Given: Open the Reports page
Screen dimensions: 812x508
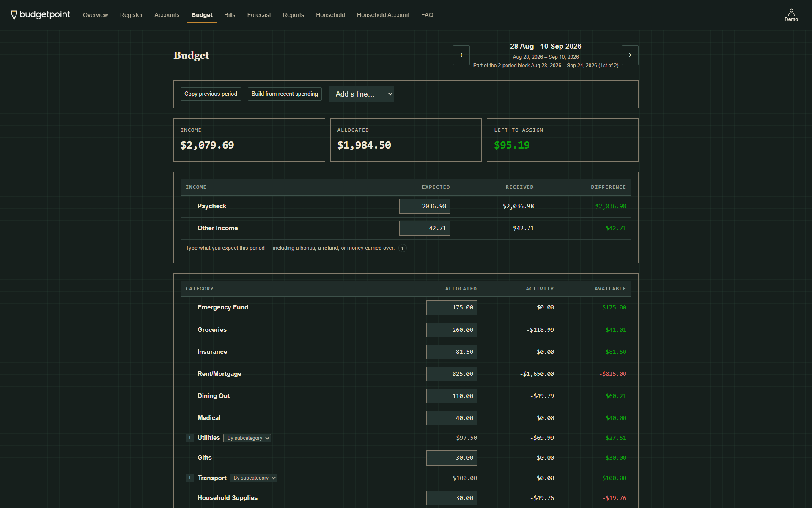Looking at the screenshot, I should [x=294, y=15].
